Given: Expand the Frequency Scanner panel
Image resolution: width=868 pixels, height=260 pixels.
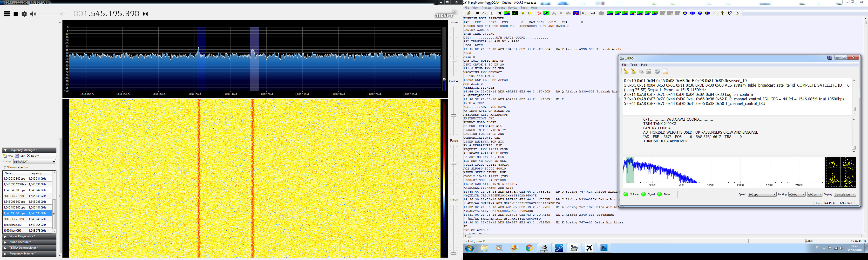Looking at the screenshot, I should [29, 253].
